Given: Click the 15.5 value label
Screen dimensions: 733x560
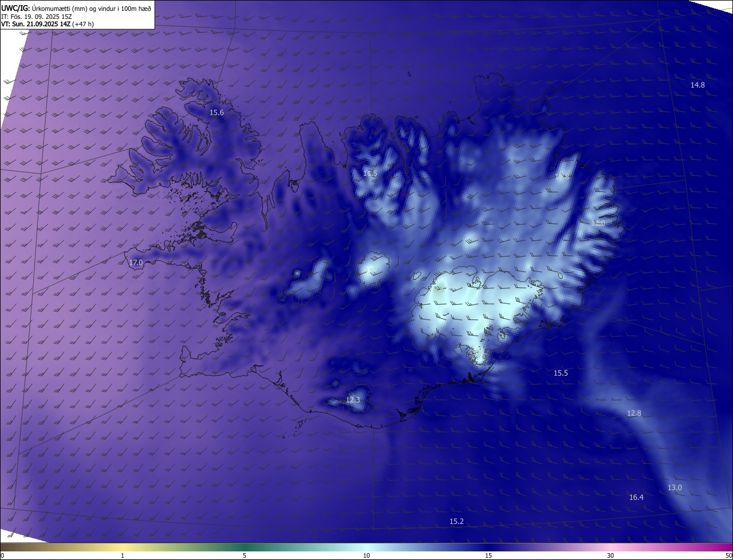Looking at the screenshot, I should click(561, 373).
